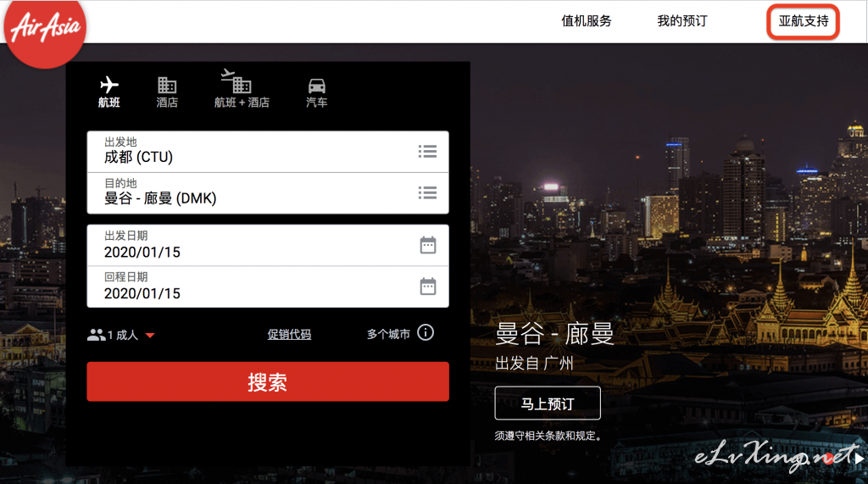Click the 出发日期 date field
868x484 pixels.
(268, 245)
